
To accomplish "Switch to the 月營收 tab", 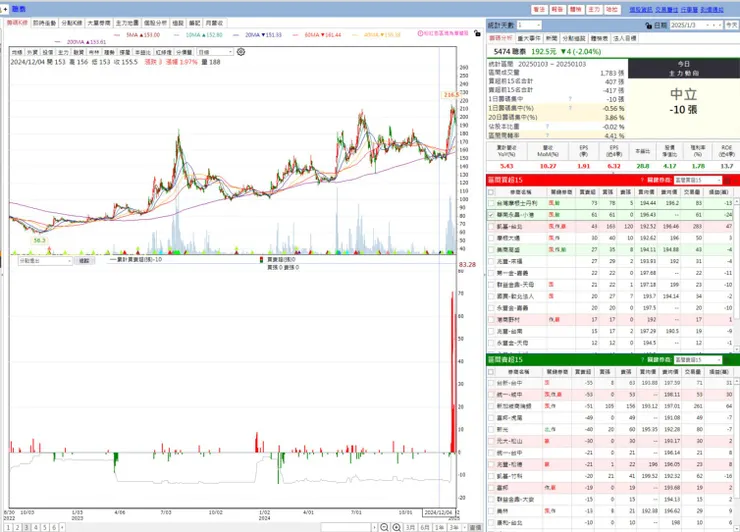I will (214, 23).
